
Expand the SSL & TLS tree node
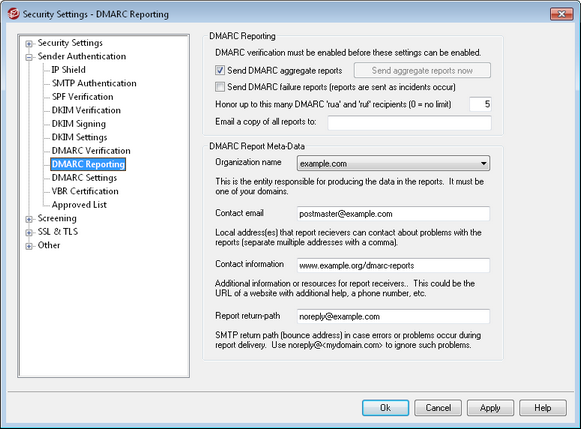(29, 233)
